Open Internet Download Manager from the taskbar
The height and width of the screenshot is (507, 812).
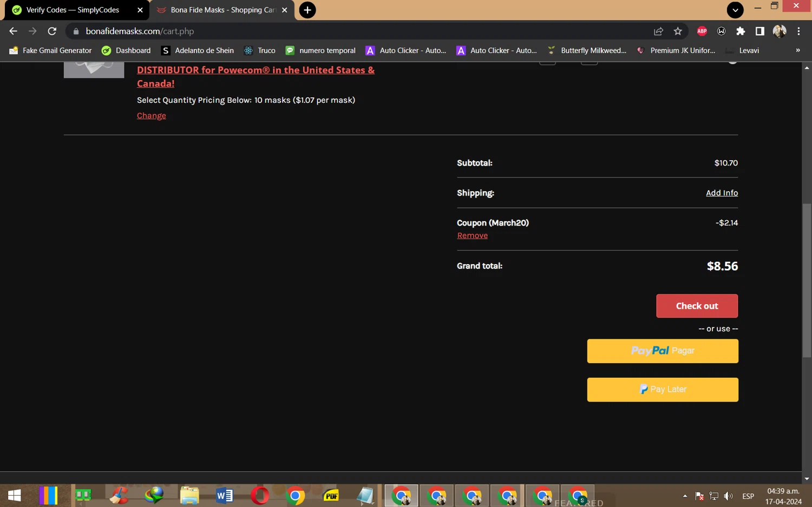click(154, 496)
